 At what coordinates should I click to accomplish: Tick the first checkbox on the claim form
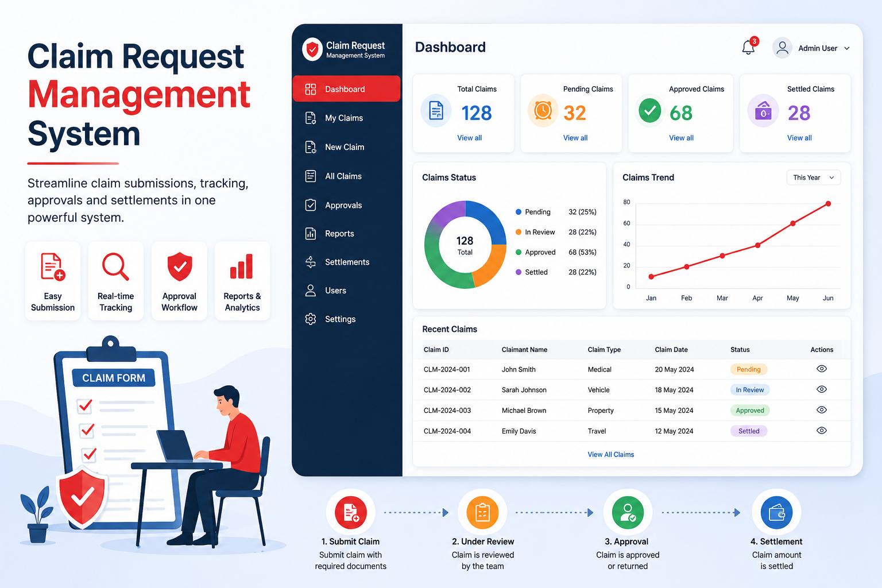tap(85, 405)
